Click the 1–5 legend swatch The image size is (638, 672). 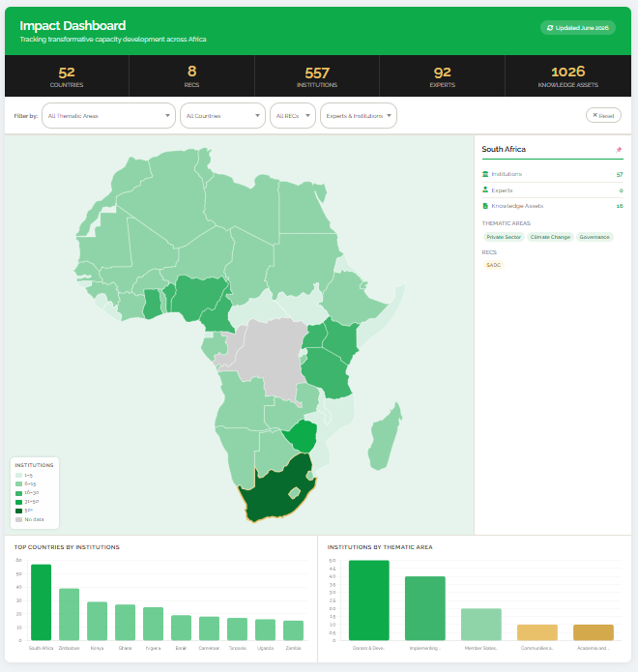coord(19,476)
